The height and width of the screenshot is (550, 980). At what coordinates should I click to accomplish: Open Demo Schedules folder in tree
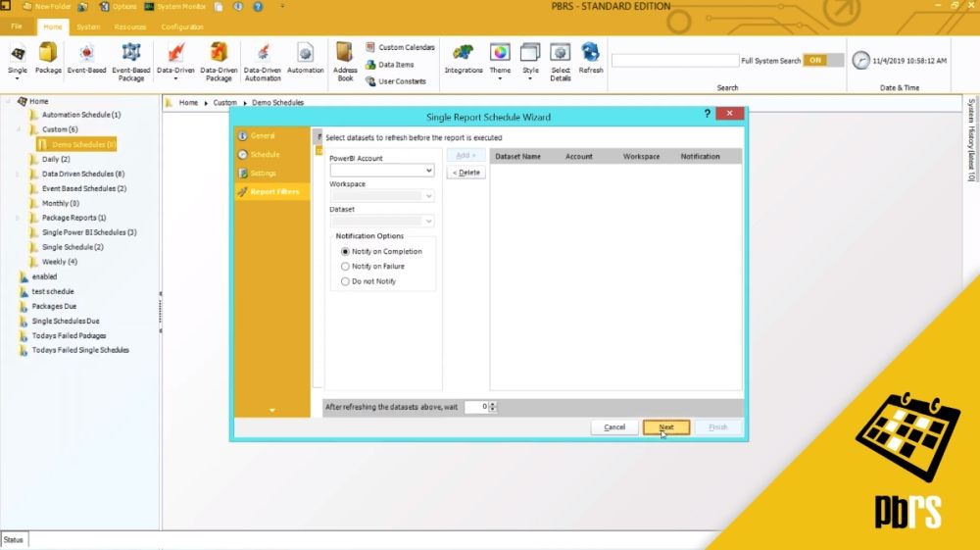[x=76, y=144]
